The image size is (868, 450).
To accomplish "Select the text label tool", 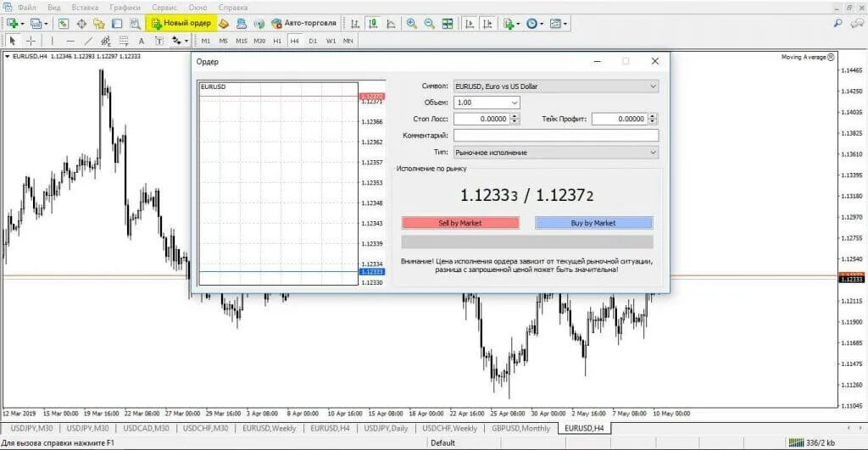I will pos(159,41).
